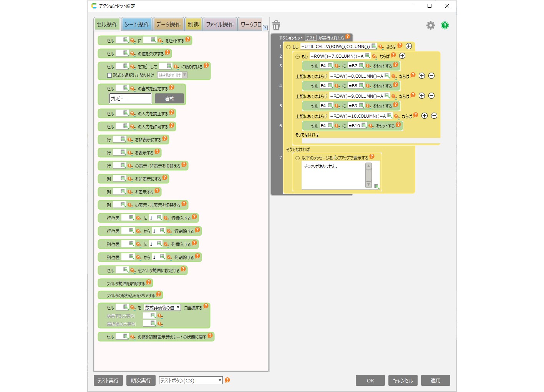The image size is (544, 392).
Task: Click the プレビュー text field
Action: [130, 99]
